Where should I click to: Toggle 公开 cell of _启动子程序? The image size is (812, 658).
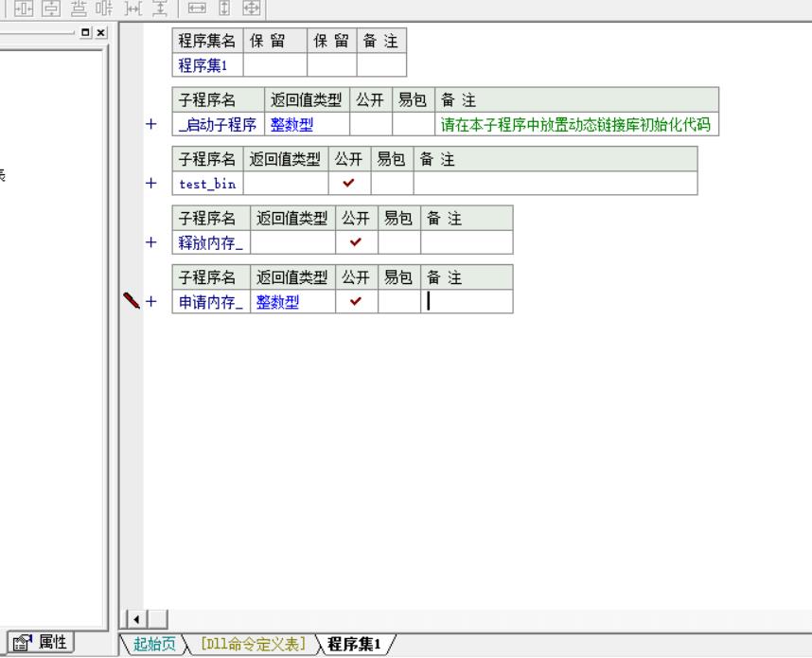point(371,124)
